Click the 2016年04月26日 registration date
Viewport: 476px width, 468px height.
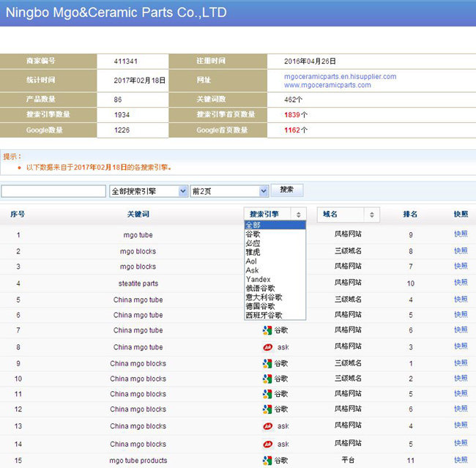click(x=310, y=62)
